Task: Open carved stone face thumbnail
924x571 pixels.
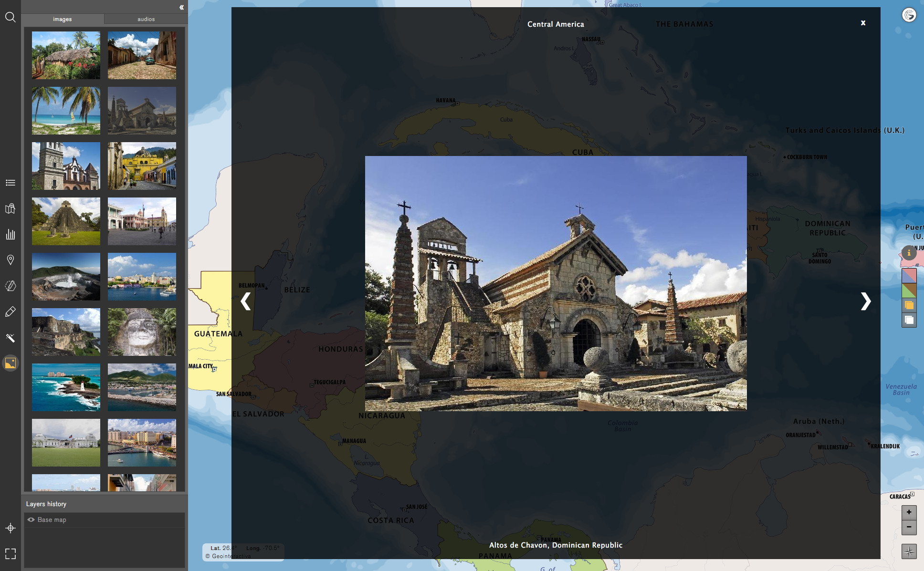Action: [142, 332]
